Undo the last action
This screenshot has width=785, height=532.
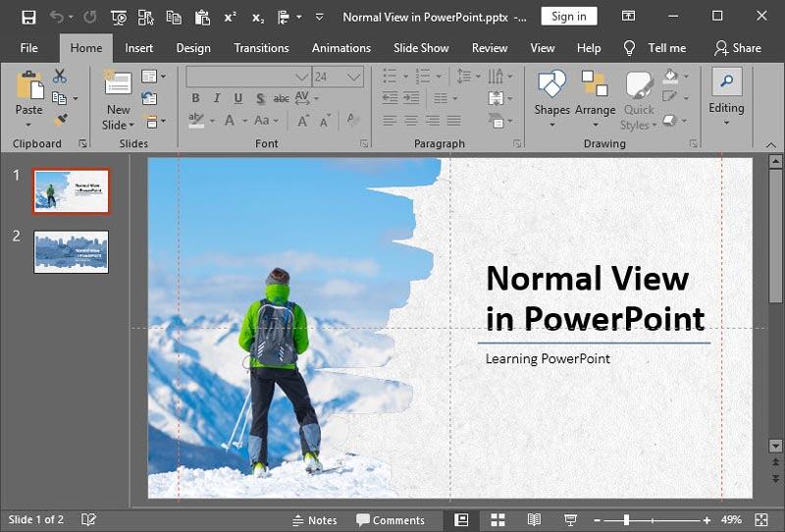[56, 18]
